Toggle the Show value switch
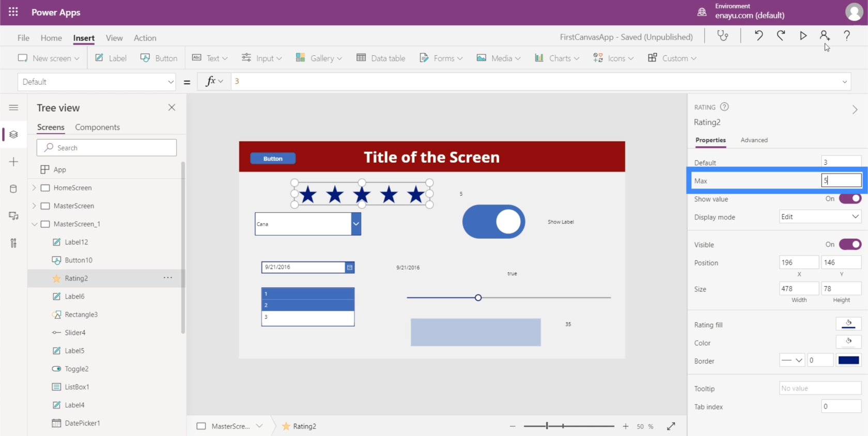This screenshot has width=868, height=436. 850,198
